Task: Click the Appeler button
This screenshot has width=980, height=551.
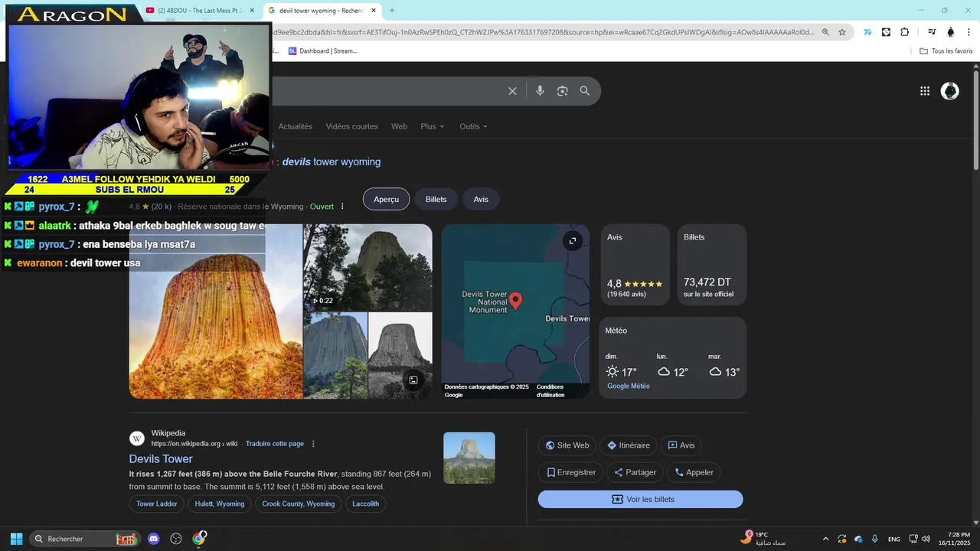Action: [x=694, y=472]
